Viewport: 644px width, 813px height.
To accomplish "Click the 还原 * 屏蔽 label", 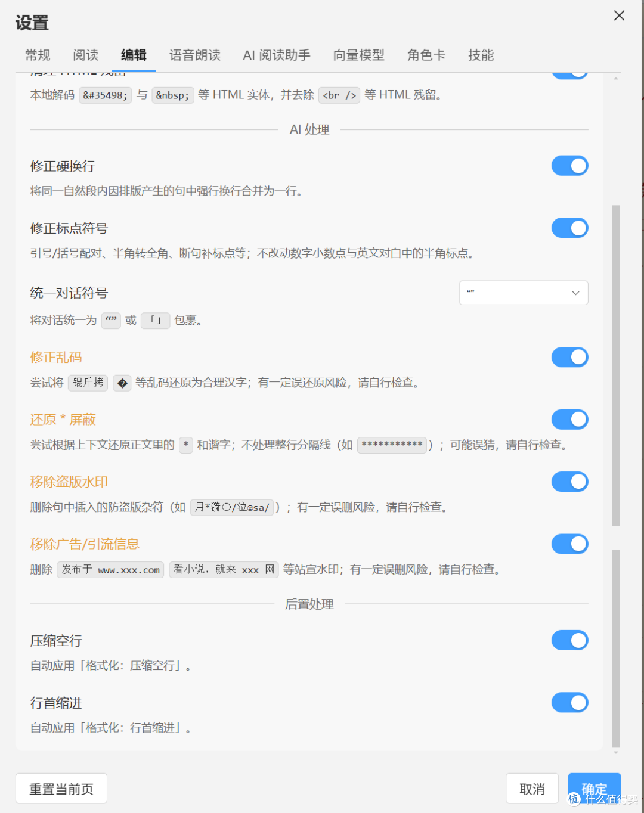I will tap(63, 420).
